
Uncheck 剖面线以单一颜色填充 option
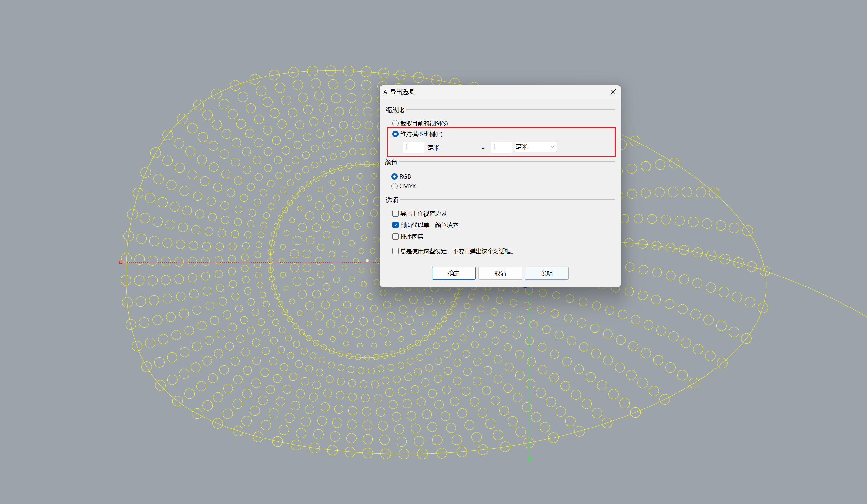pos(395,225)
